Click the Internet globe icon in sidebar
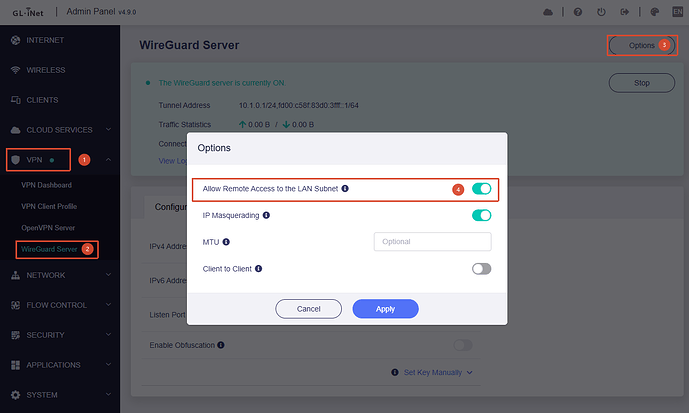689x413 pixels. point(15,40)
